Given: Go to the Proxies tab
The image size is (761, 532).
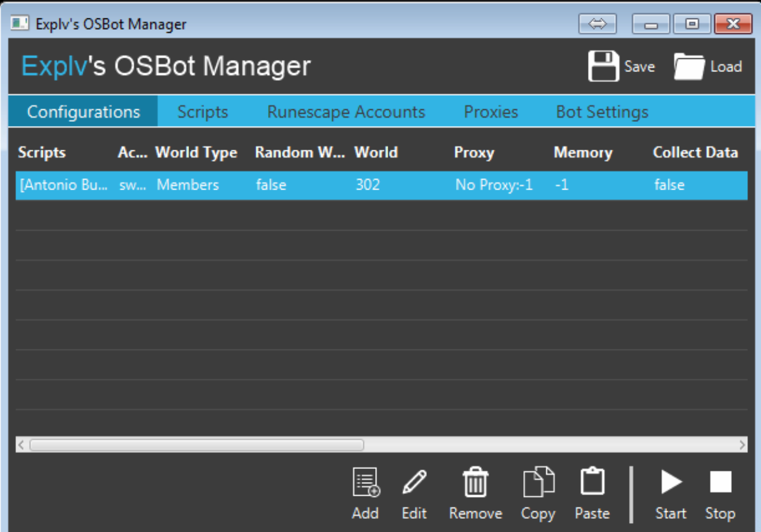Looking at the screenshot, I should [x=491, y=112].
